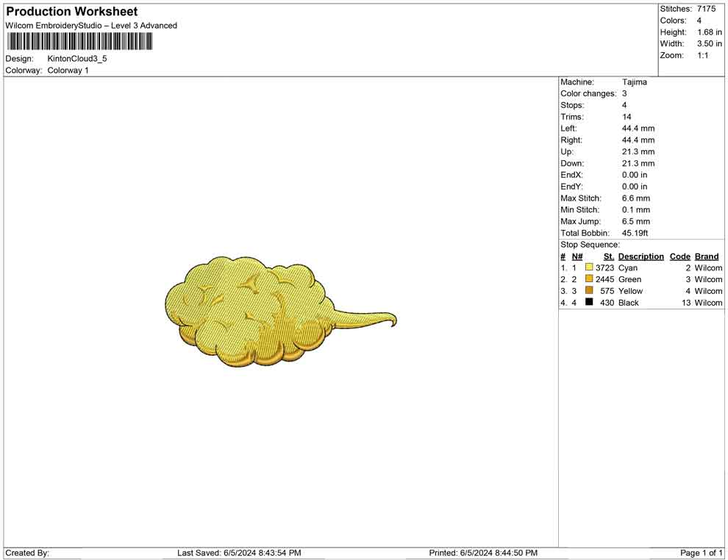Click code 13 in the Black row
The width and height of the screenshot is (728, 560).
[686, 303]
